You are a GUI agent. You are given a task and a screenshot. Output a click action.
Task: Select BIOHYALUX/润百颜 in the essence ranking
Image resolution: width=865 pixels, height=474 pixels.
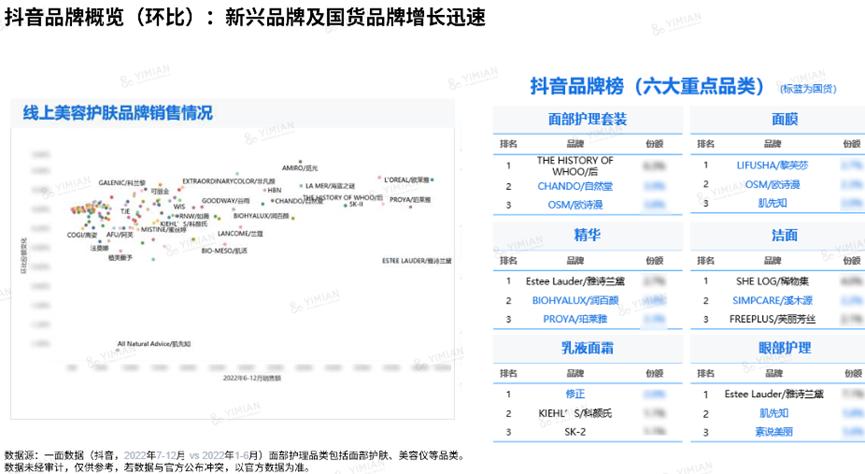pyautogui.click(x=575, y=301)
